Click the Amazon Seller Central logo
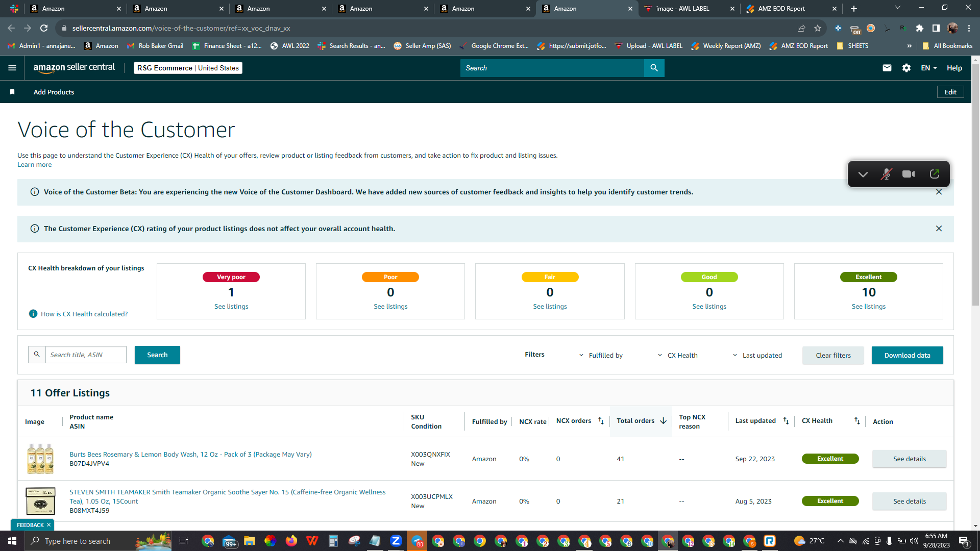The image size is (980, 551). [x=74, y=68]
